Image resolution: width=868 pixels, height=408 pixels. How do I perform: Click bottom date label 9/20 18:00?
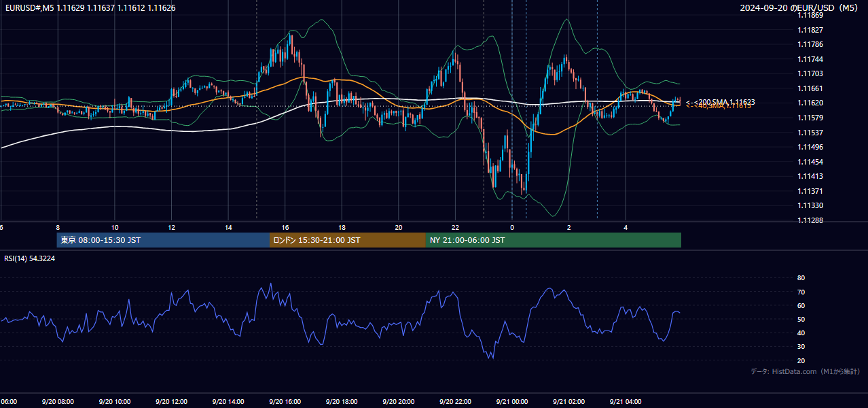(342, 402)
